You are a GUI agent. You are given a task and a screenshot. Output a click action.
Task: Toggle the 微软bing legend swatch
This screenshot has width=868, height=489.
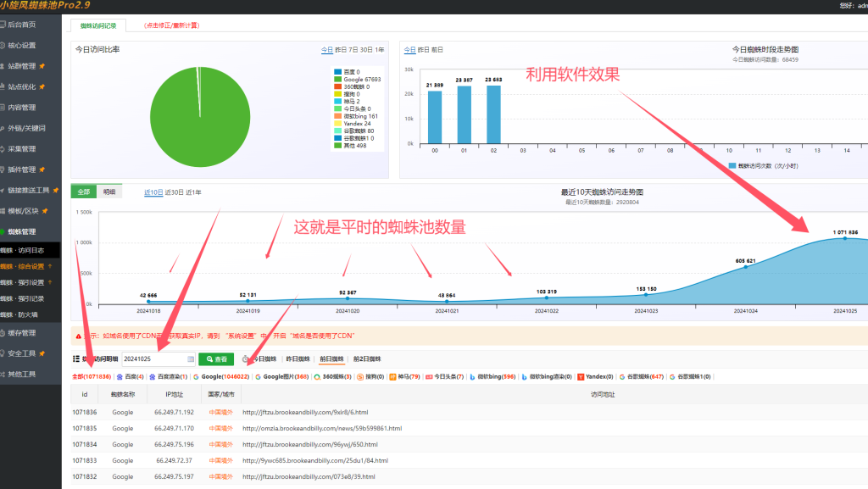(337, 116)
